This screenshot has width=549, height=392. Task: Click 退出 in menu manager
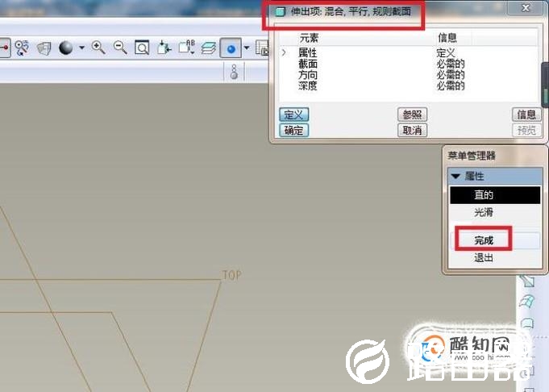495,258
